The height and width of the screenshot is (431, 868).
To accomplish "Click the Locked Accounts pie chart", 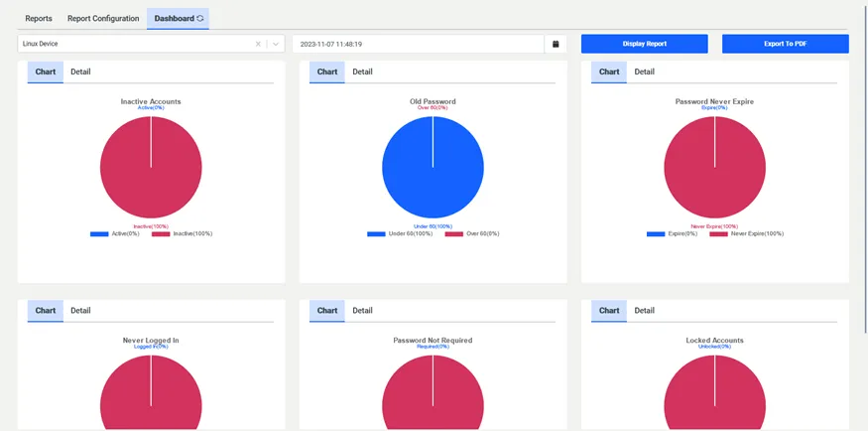I will point(714,392).
